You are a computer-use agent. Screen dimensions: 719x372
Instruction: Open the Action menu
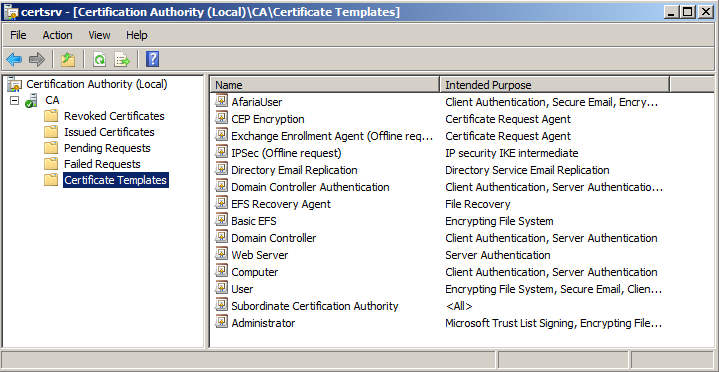click(x=57, y=35)
